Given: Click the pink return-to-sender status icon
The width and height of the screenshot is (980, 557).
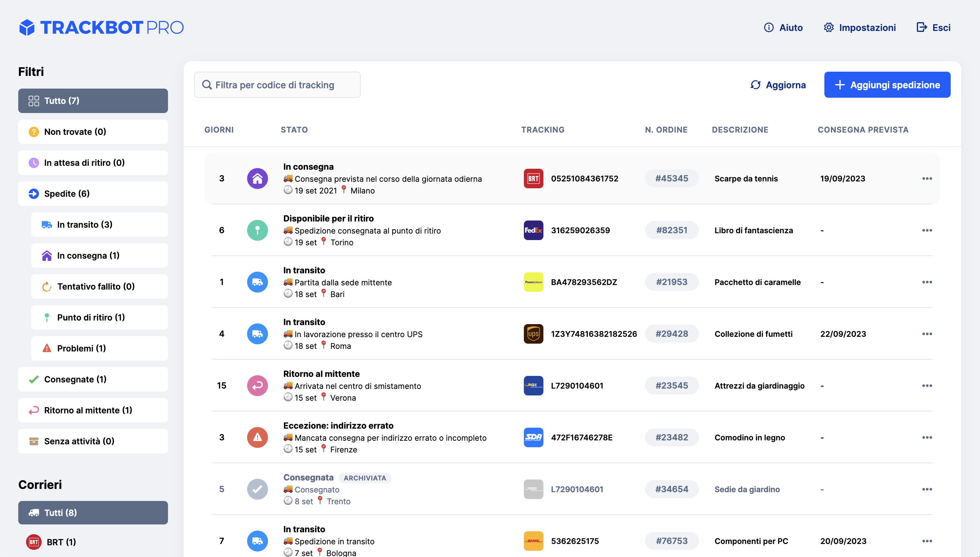Looking at the screenshot, I should pyautogui.click(x=257, y=386).
